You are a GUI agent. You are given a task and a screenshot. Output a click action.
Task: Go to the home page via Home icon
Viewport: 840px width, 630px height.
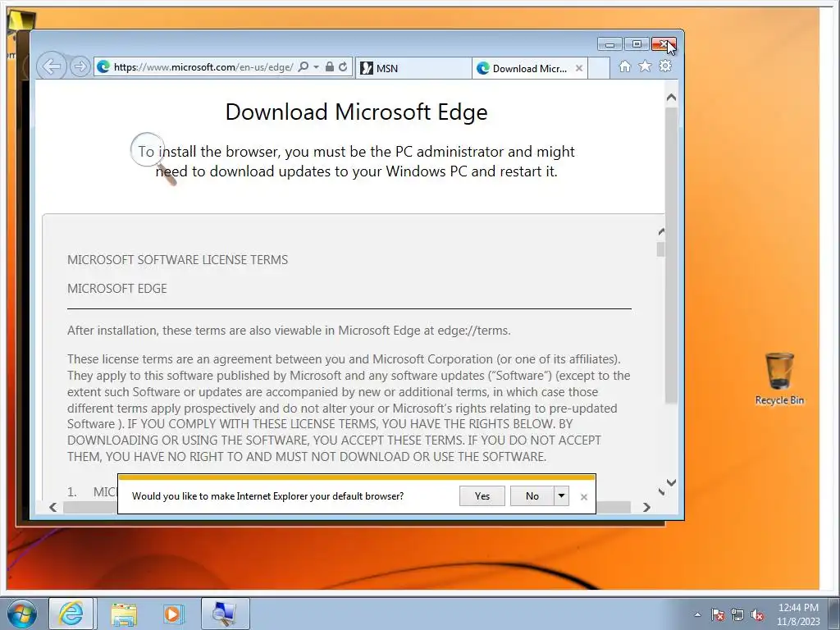pyautogui.click(x=624, y=66)
